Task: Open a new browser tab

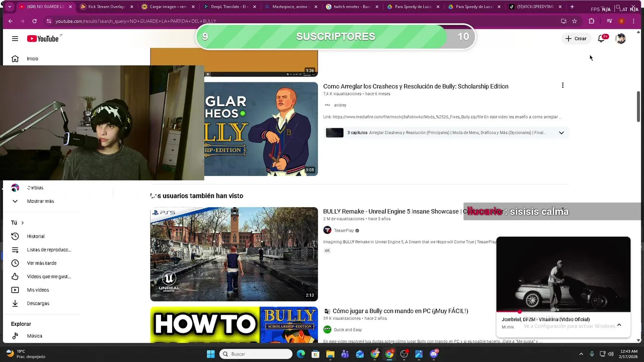Action: coord(572,7)
